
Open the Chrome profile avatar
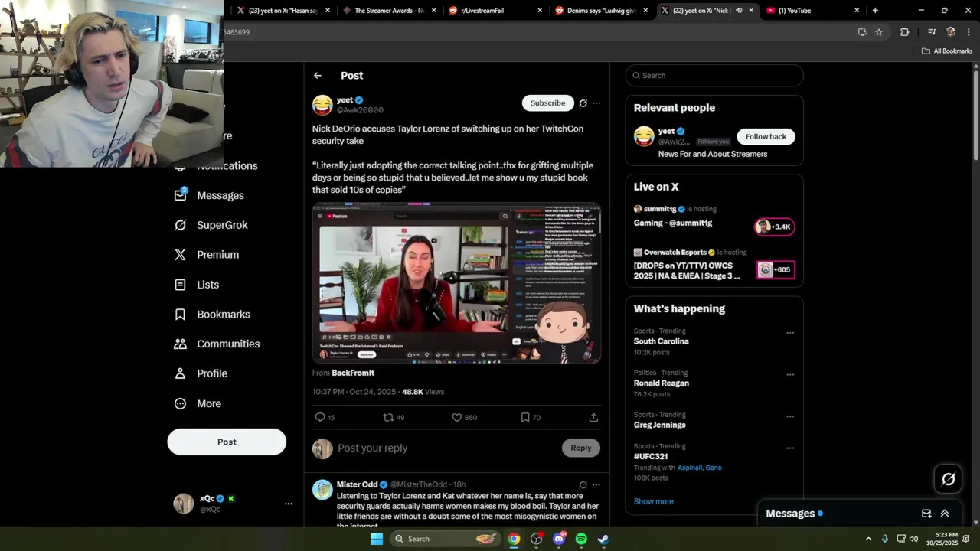(951, 32)
